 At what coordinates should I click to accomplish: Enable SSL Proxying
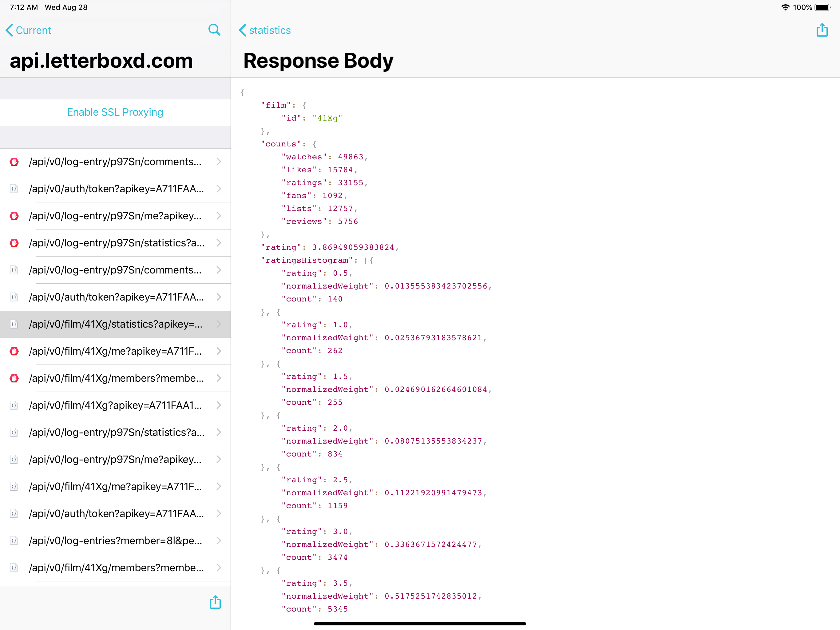click(115, 112)
